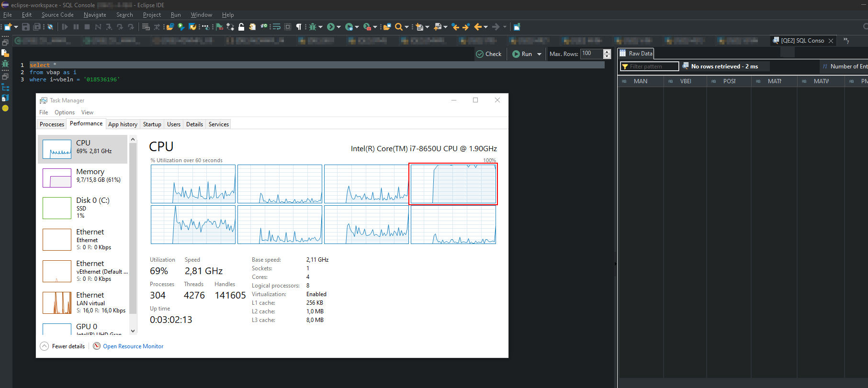Image resolution: width=868 pixels, height=388 pixels.
Task: Click the unlock padlock toolbar icon
Action: [241, 27]
